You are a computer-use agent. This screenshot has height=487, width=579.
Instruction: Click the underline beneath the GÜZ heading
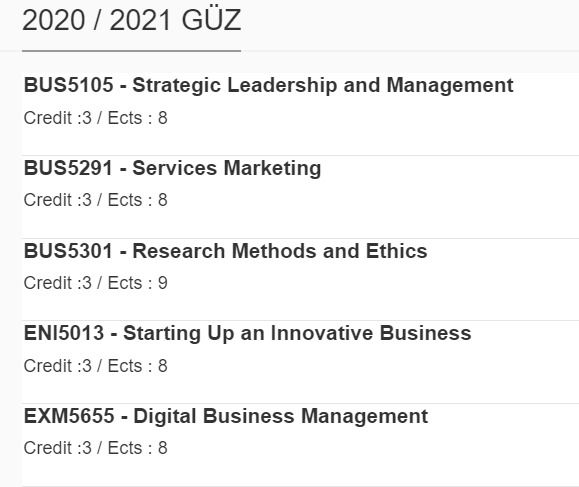tap(131, 51)
